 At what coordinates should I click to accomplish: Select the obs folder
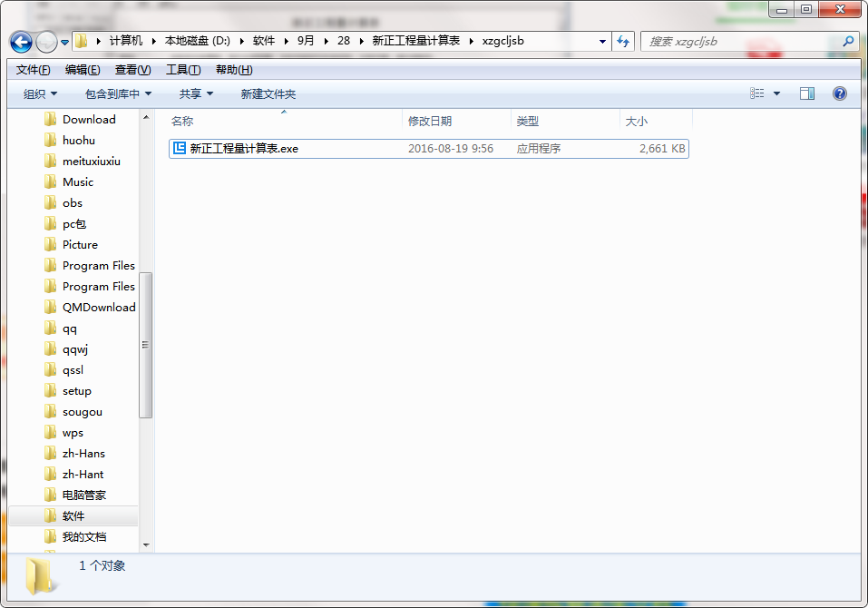coord(73,203)
